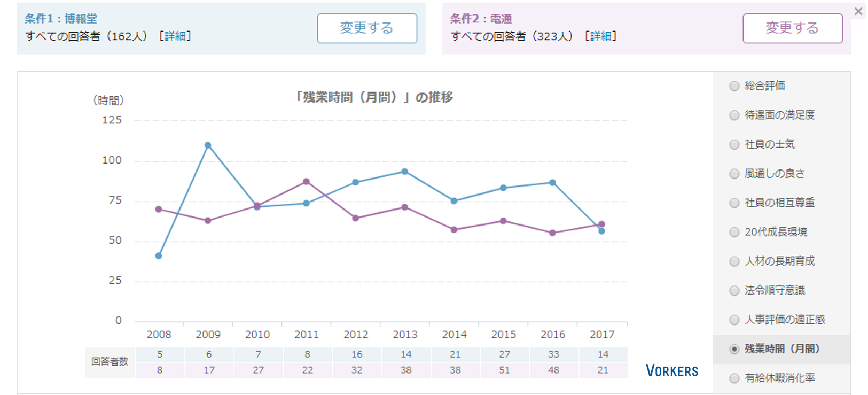Viewport: 868px width, 395px height.
Task: Click the Vorkers logo
Action: click(671, 370)
